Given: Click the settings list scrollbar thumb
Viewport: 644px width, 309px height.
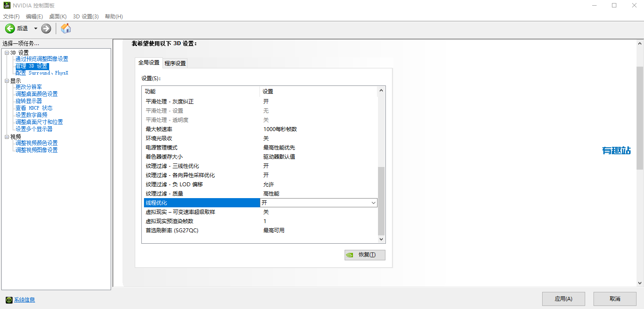Looking at the screenshot, I should 381,201.
